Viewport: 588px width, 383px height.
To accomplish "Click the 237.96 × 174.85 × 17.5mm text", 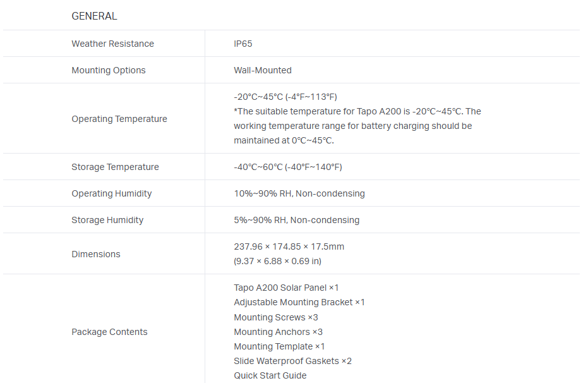I will 289,246.
